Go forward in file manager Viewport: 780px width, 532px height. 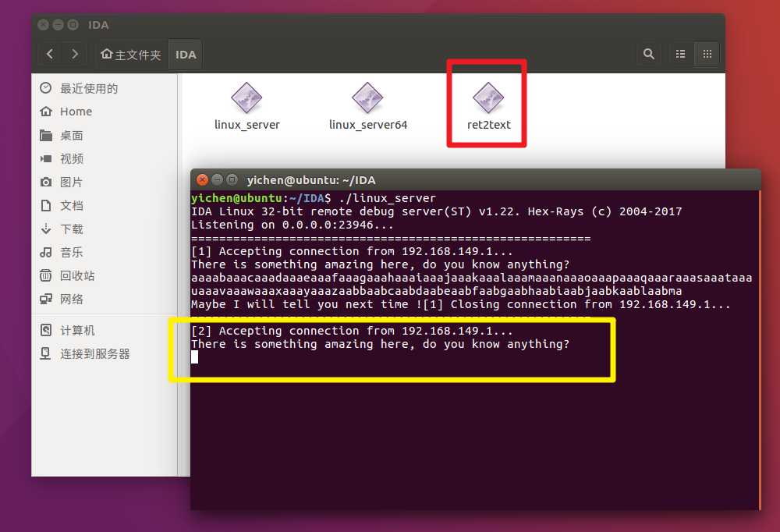point(75,54)
